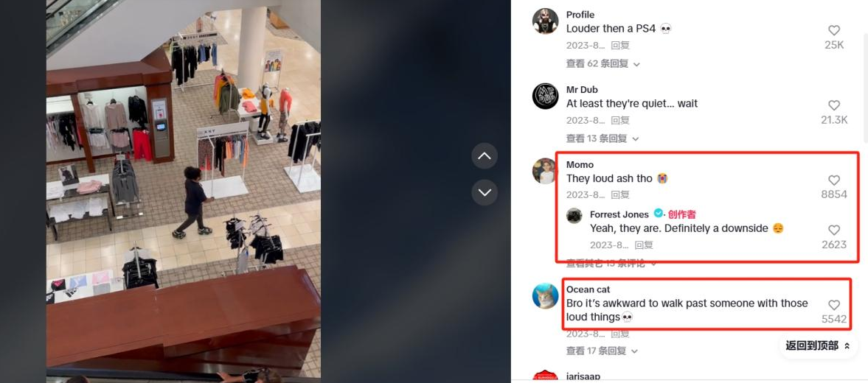Click the mall video to pause

click(183, 191)
